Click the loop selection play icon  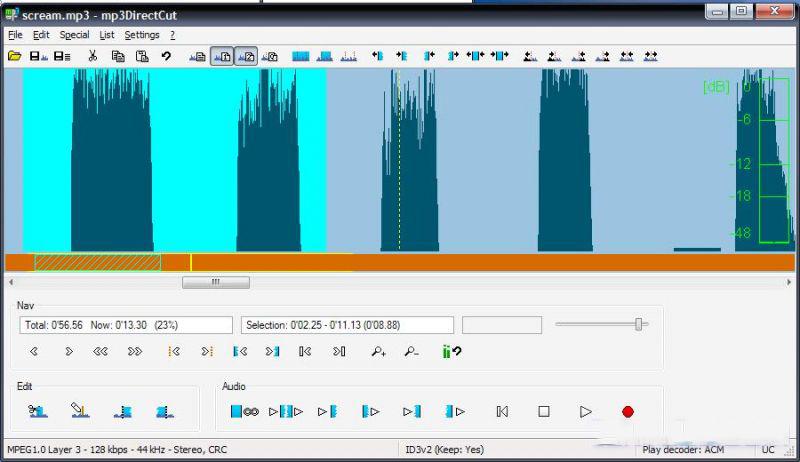pyautogui.click(x=245, y=412)
